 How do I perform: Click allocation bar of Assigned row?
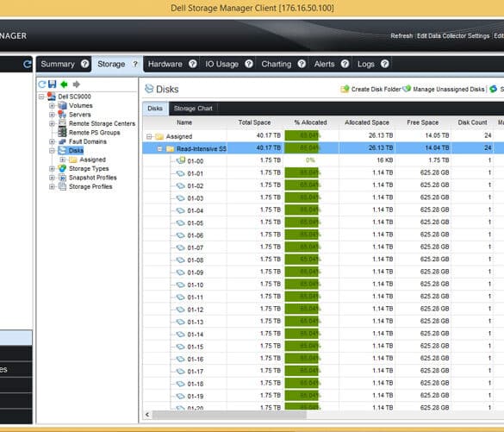pos(302,135)
